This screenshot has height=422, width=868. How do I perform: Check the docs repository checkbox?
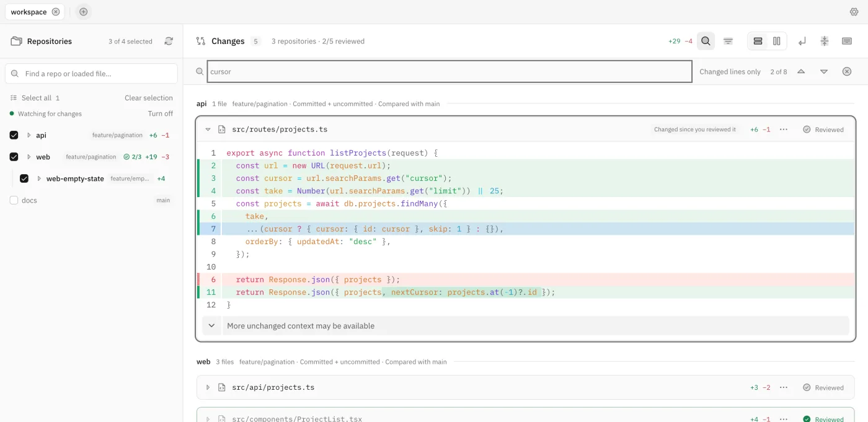pyautogui.click(x=14, y=200)
